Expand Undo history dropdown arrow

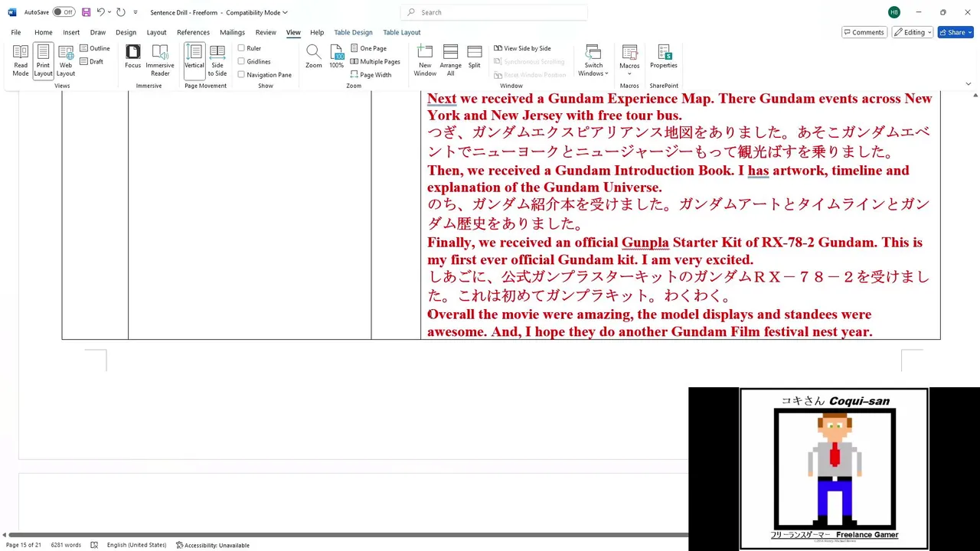coord(109,12)
